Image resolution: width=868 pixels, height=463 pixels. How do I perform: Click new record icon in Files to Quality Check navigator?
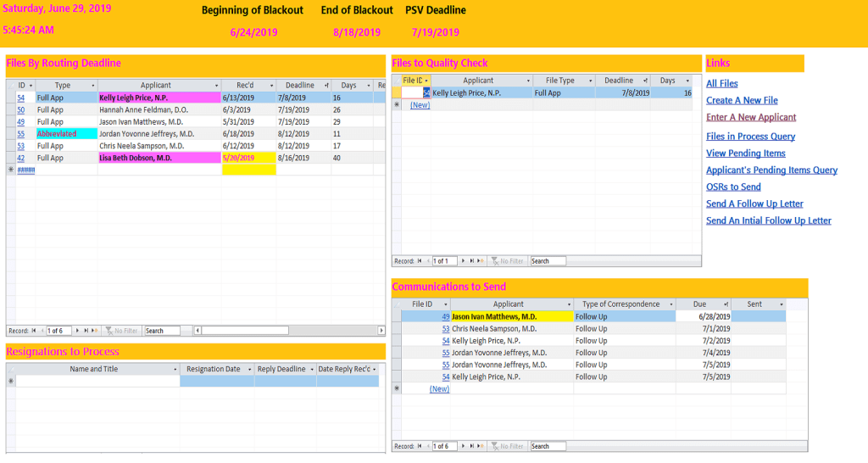tap(481, 261)
